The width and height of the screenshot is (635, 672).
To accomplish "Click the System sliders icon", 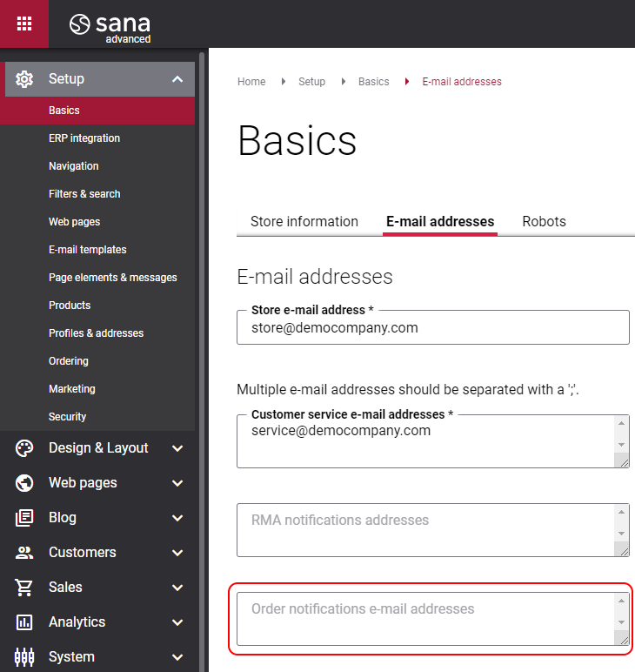I will coord(24,657).
